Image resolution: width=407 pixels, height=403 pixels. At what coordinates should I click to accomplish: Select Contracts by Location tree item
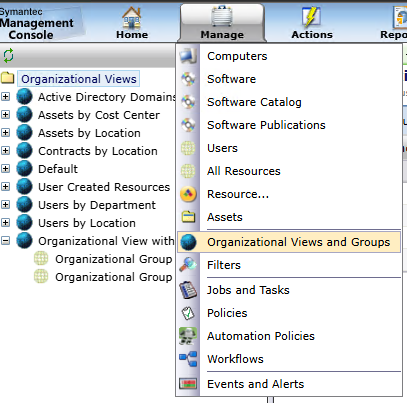[98, 151]
